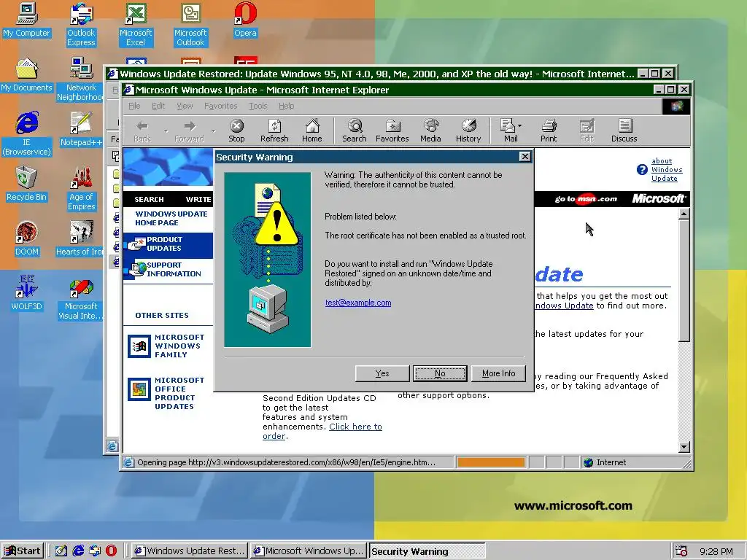The width and height of the screenshot is (747, 560).
Task: Click the Microsoft logo in header
Action: coord(658,198)
